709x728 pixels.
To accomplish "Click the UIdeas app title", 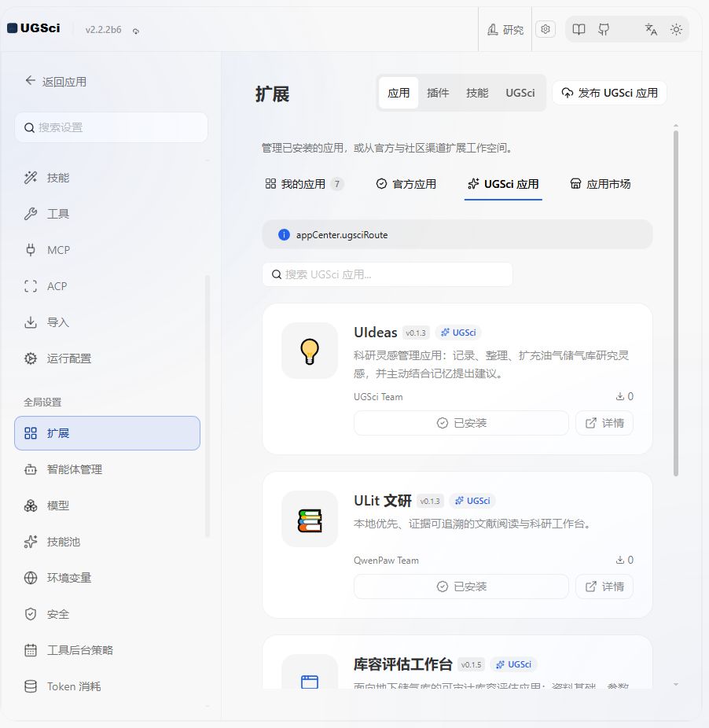I will click(x=375, y=333).
